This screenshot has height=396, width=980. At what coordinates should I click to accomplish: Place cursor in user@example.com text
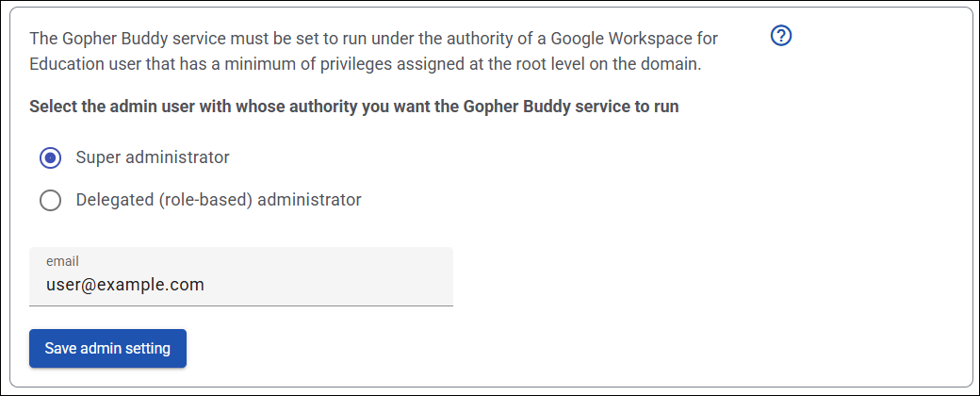125,285
